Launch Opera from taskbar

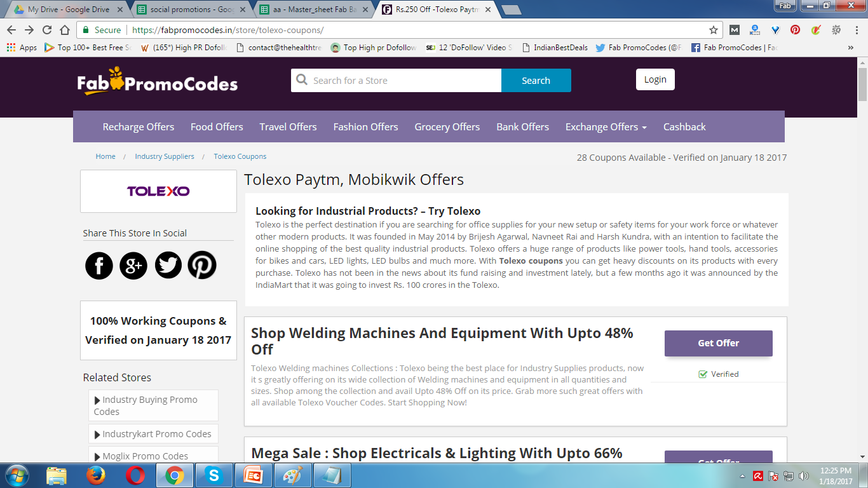(x=135, y=475)
